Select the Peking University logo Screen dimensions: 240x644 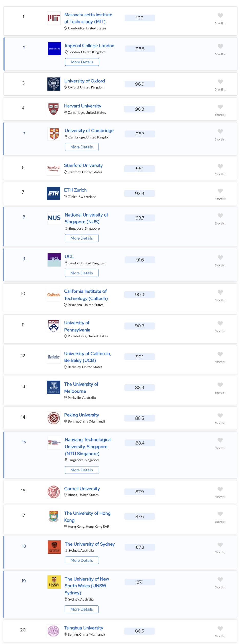53,417
